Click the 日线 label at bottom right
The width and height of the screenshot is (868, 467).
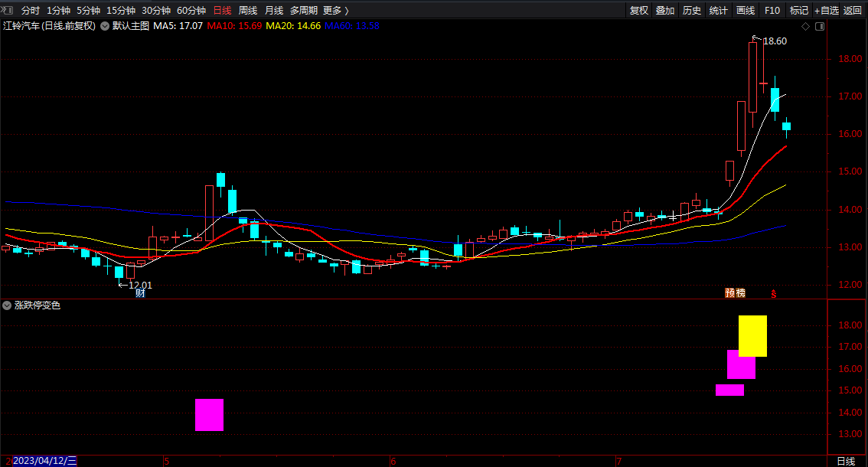point(846,461)
